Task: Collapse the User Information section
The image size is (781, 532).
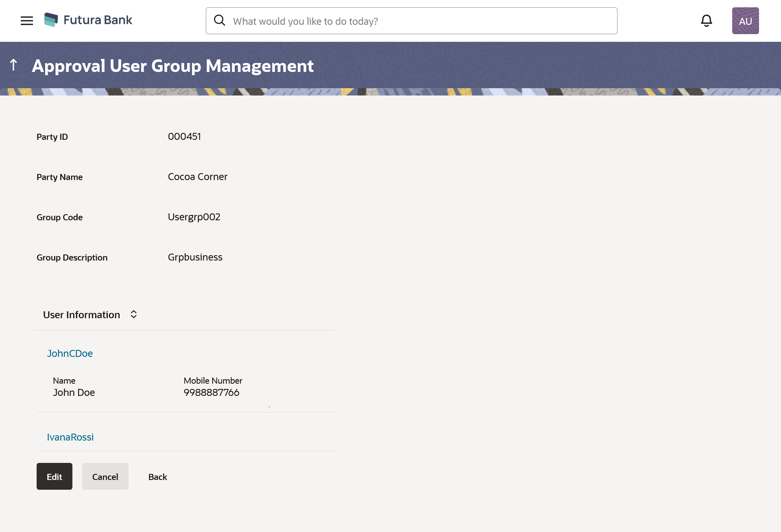Action: [133, 315]
